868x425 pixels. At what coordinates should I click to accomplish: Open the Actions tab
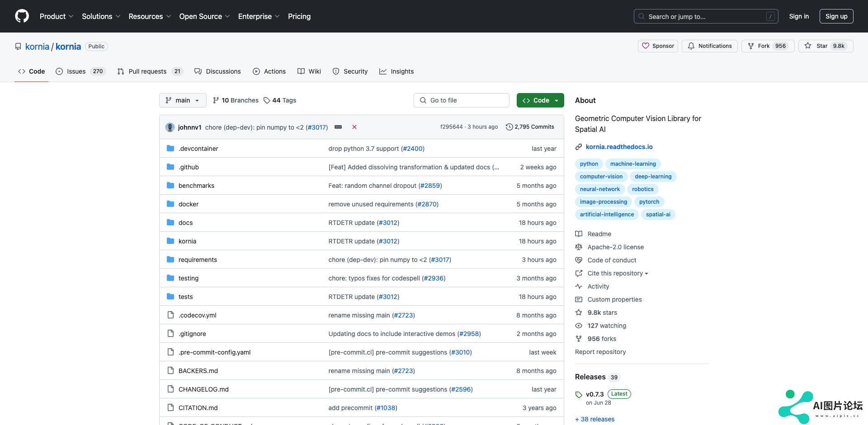269,71
